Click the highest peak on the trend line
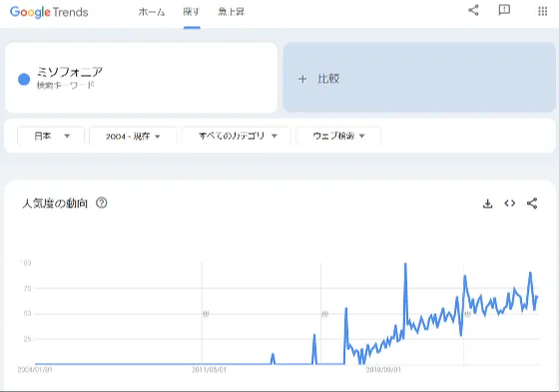The image size is (559, 392). click(x=405, y=264)
